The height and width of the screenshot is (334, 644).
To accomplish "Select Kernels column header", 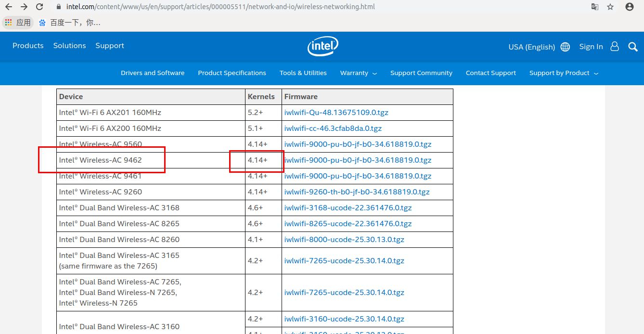I will point(264,97).
